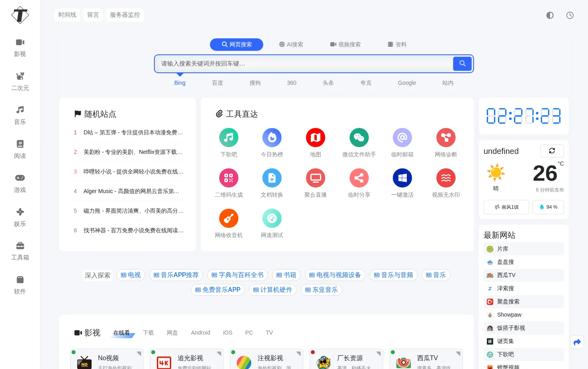Go to 影视 in the sidebar
Image resolution: width=588 pixels, height=369 pixels.
pos(20,48)
